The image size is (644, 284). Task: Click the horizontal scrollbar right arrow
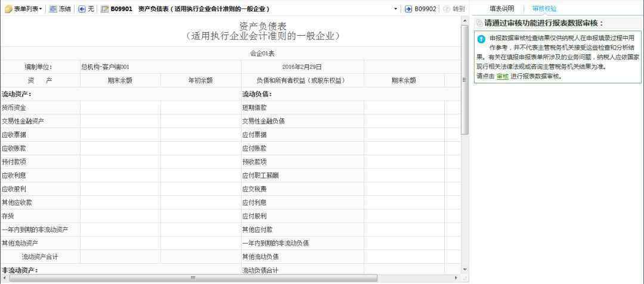coord(456,278)
